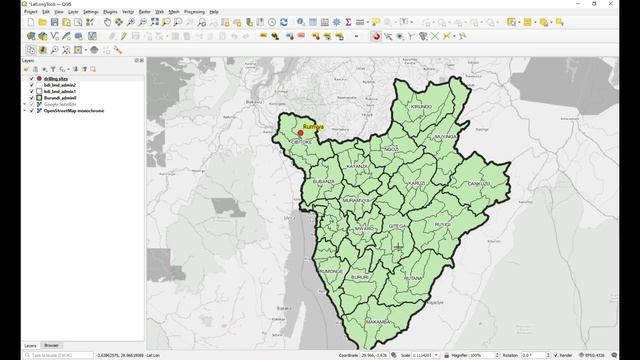
Task: Toggle the Render checkbox in status bar
Action: coord(556,356)
